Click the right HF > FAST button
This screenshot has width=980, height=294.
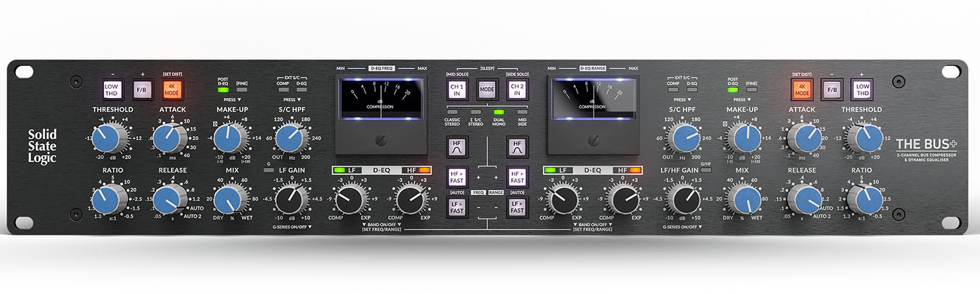517,176
